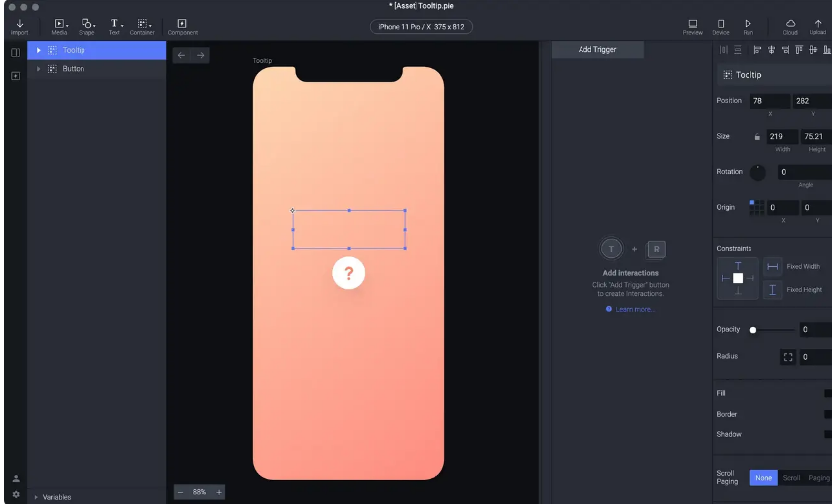Select the Tooltip layer row
This screenshot has height=504, width=832.
pos(96,50)
